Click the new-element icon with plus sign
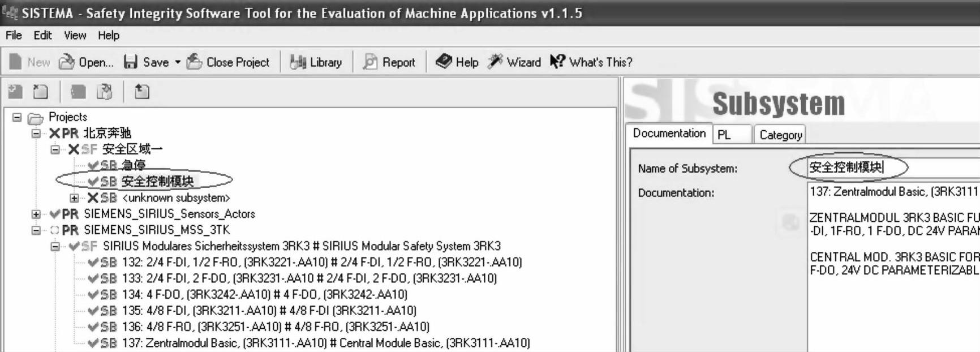The image size is (980, 352). 15,92
